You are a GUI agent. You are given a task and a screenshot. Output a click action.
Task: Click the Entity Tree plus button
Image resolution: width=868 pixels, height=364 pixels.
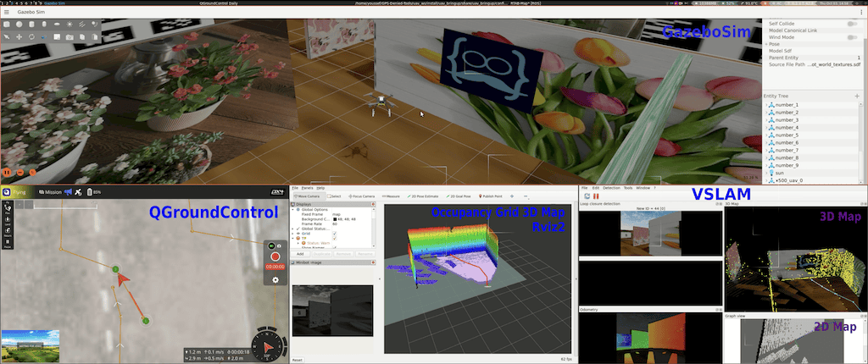tap(857, 97)
